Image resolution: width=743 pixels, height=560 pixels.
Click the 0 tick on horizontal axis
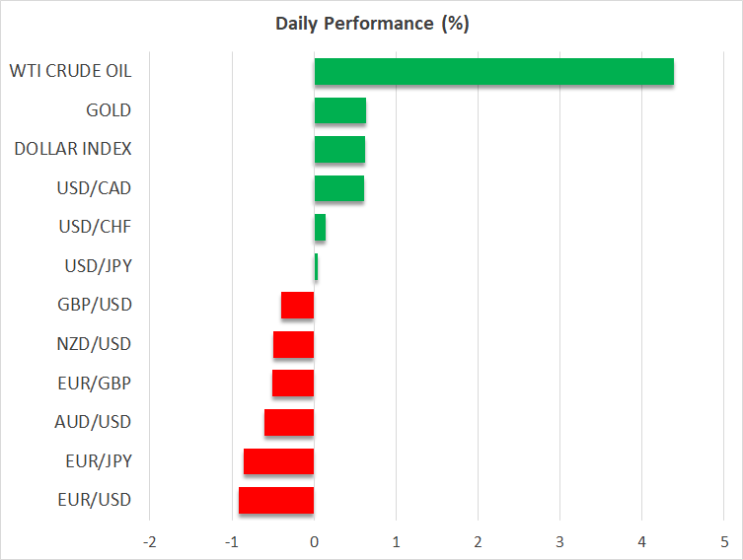coord(314,542)
